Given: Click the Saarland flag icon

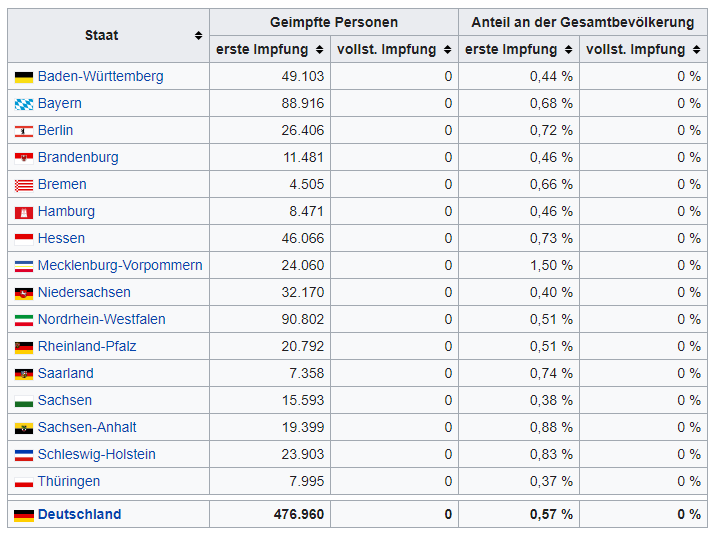Looking at the screenshot, I should [x=24, y=374].
